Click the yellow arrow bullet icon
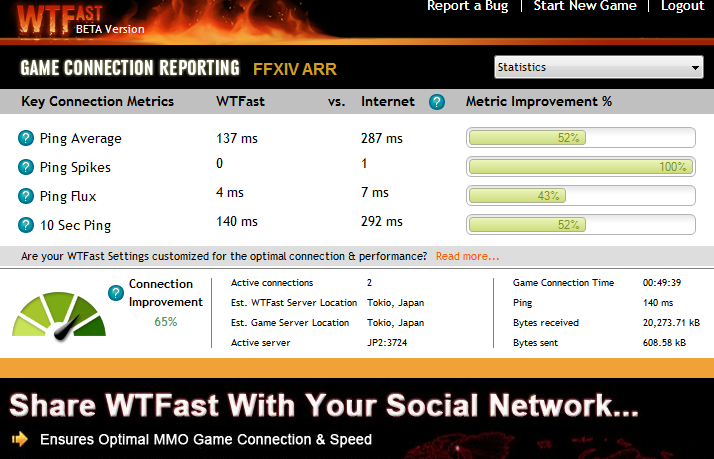 tap(20, 439)
